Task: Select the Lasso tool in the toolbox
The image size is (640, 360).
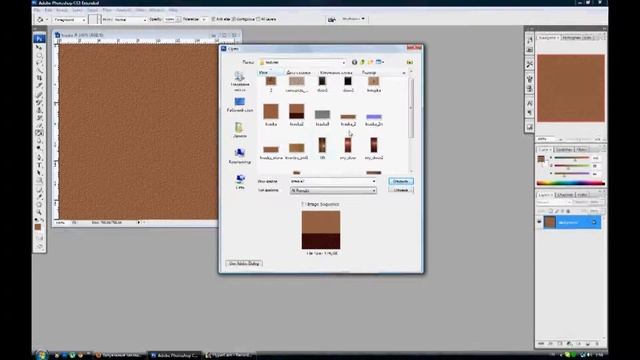Action: pyautogui.click(x=39, y=62)
